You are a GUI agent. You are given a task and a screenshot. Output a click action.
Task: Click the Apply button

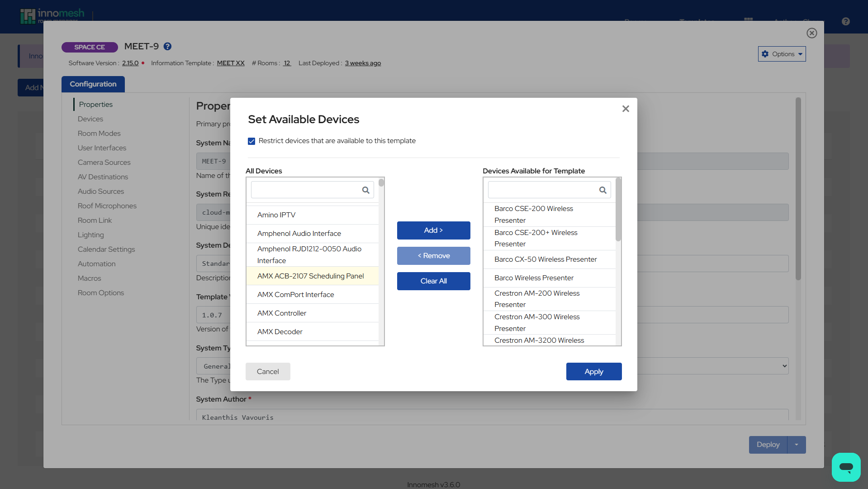(593, 371)
